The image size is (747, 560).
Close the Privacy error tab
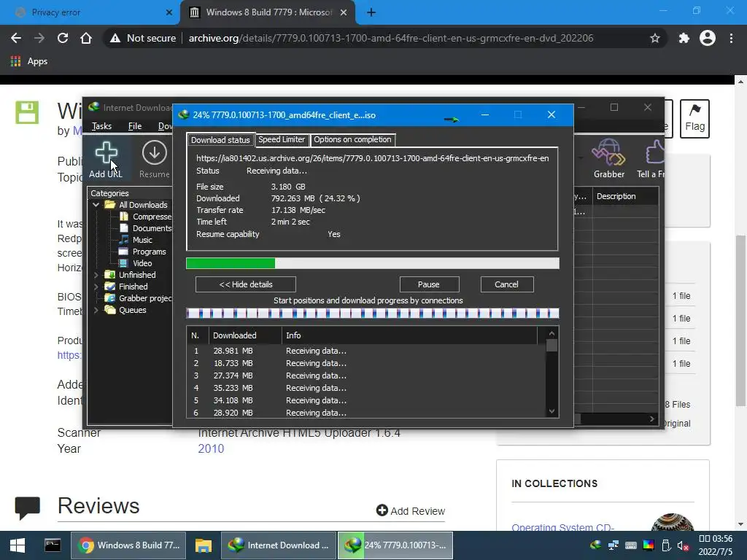pos(169,12)
